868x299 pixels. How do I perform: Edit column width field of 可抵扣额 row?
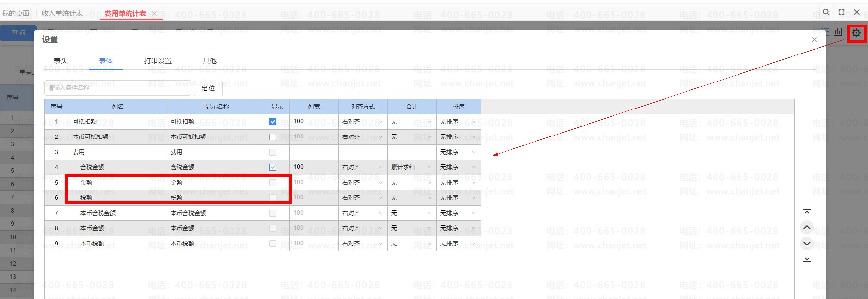314,122
